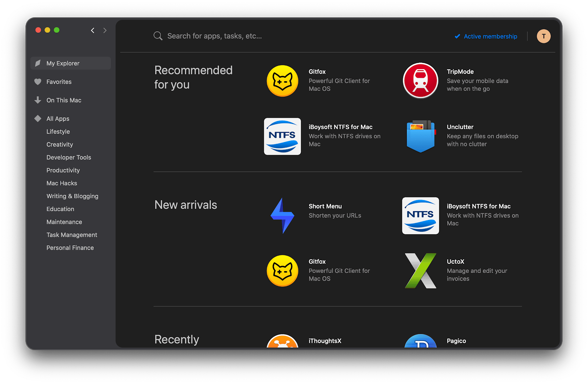Screen dimensions: 588x384
Task: Open the iThoughtsX orange icon
Action: click(x=282, y=341)
